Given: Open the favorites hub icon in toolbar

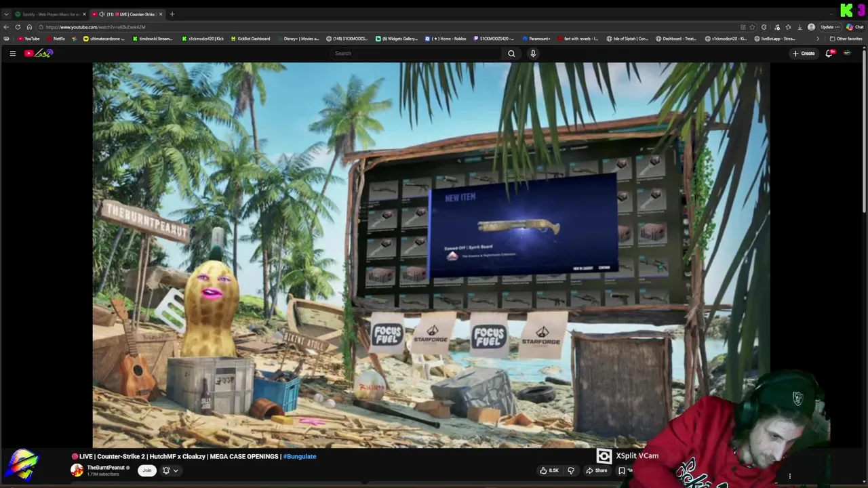Looking at the screenshot, I should coord(788,27).
